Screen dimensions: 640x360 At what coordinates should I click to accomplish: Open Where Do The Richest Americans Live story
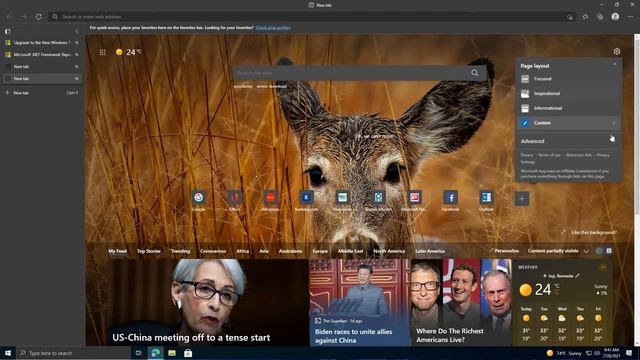(461, 302)
